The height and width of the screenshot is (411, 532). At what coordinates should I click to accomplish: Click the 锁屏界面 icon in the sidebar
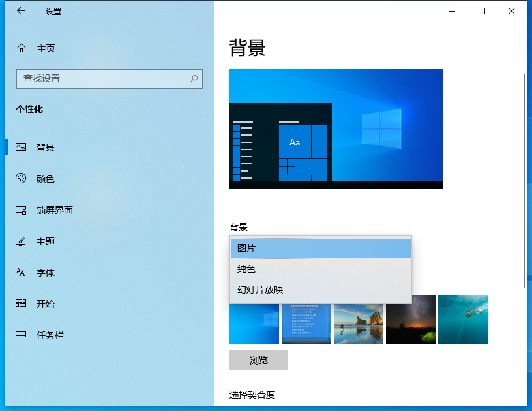[22, 210]
